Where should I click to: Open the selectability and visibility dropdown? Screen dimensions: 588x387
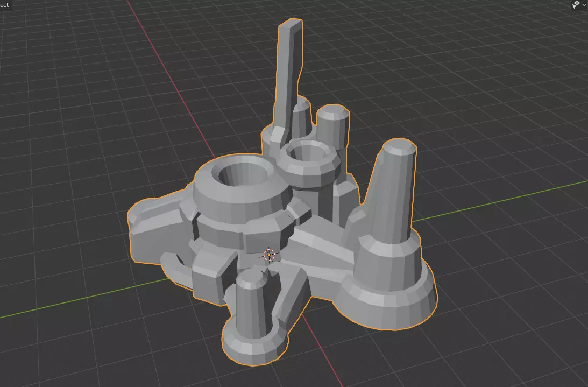579,4
